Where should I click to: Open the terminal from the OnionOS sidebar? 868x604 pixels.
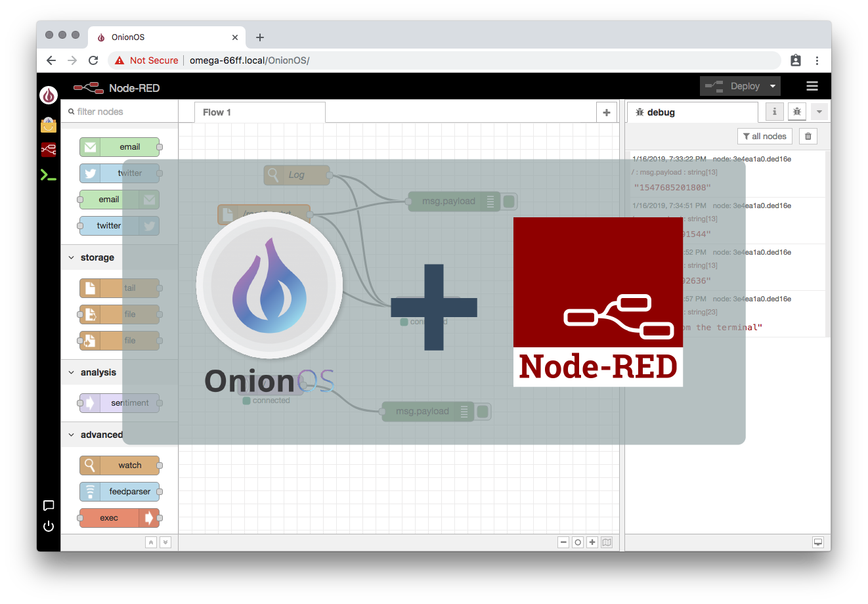tap(49, 174)
